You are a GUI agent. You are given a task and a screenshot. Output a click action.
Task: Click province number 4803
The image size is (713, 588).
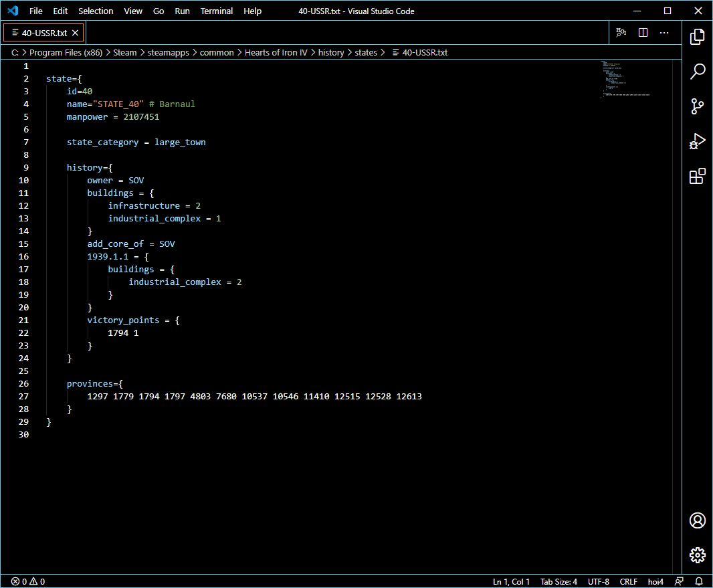pos(201,397)
